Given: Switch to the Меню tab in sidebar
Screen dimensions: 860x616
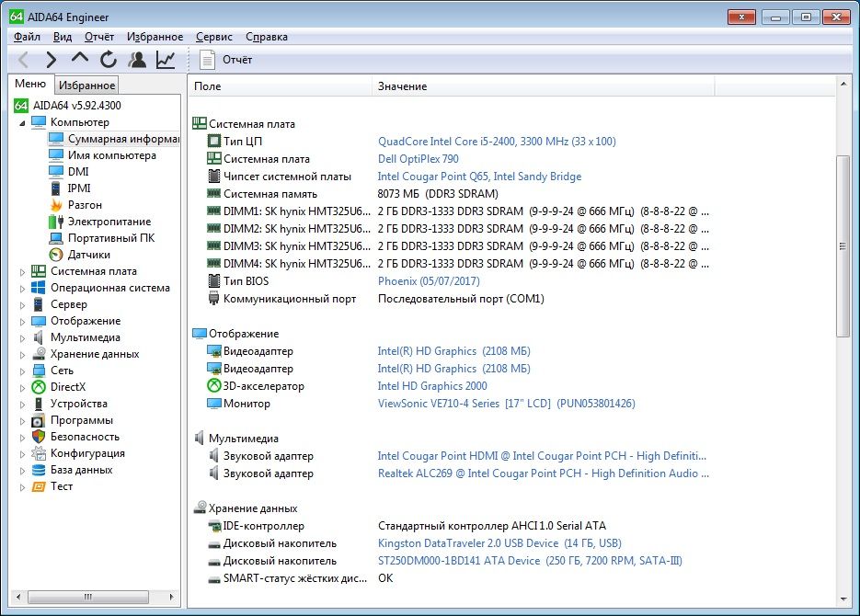Looking at the screenshot, I should click(30, 84).
